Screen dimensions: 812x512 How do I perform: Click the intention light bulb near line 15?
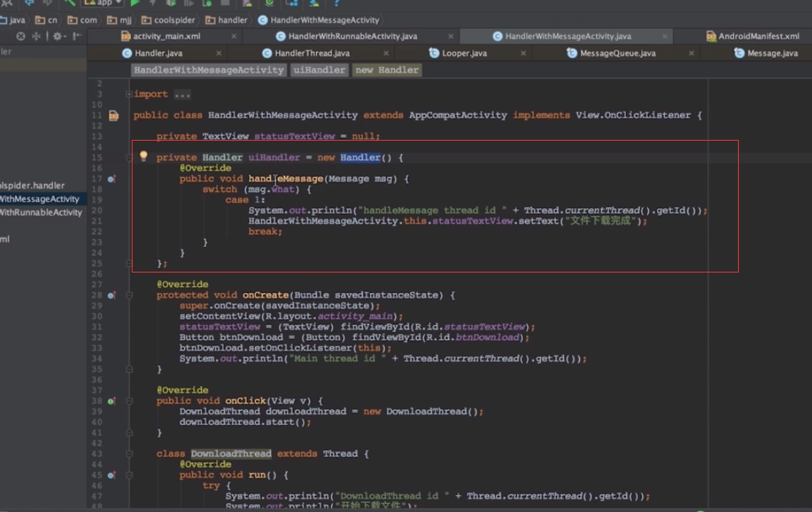coord(144,156)
